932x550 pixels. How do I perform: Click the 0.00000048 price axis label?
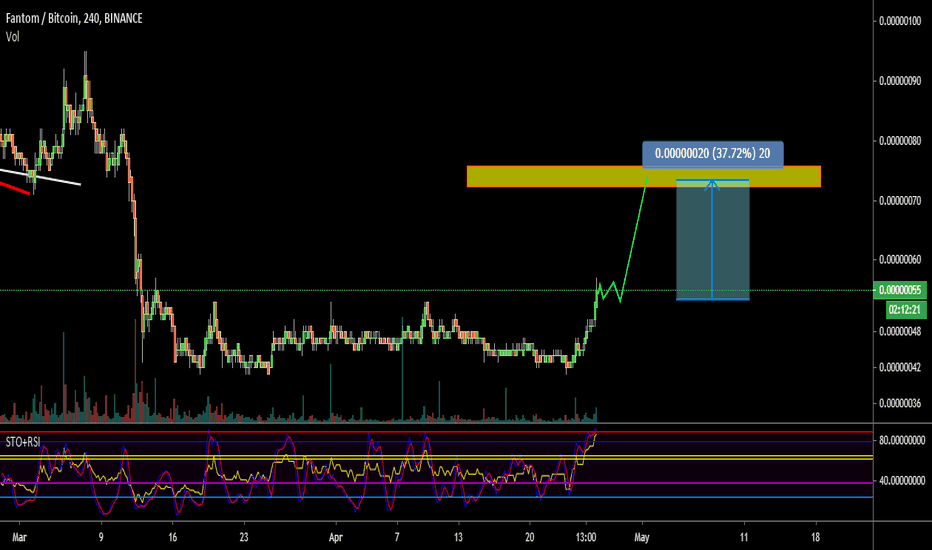pyautogui.click(x=900, y=331)
